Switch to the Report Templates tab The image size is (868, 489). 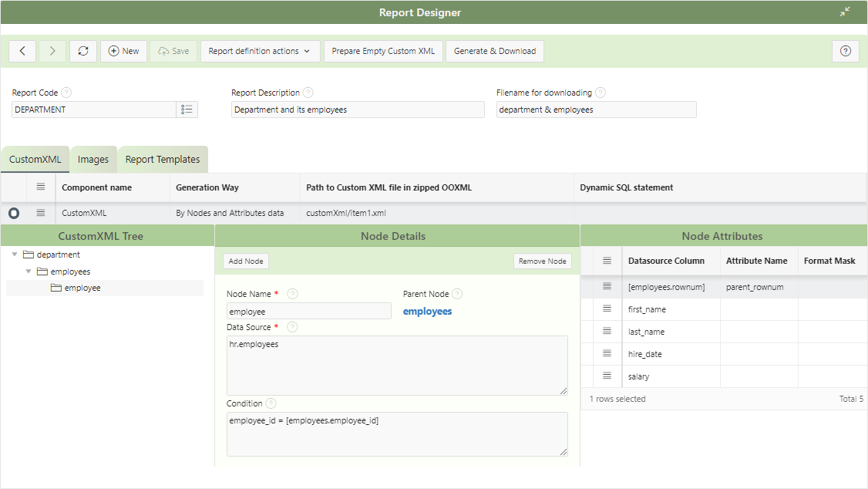click(x=163, y=160)
